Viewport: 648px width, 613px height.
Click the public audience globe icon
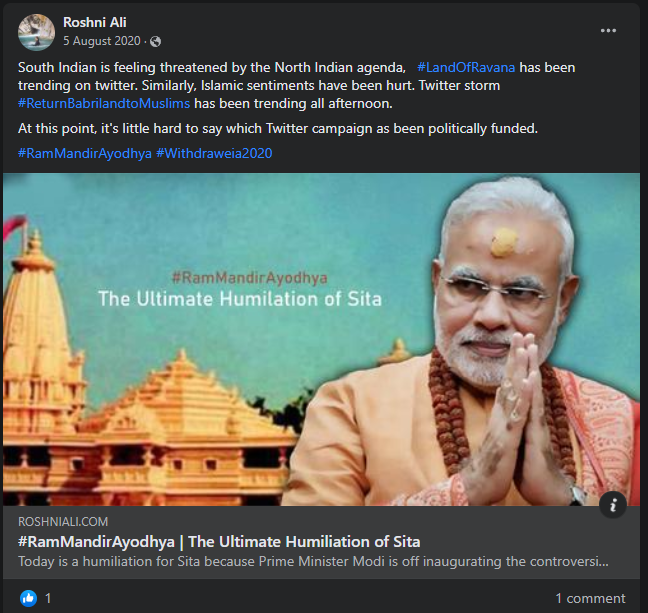click(x=155, y=42)
